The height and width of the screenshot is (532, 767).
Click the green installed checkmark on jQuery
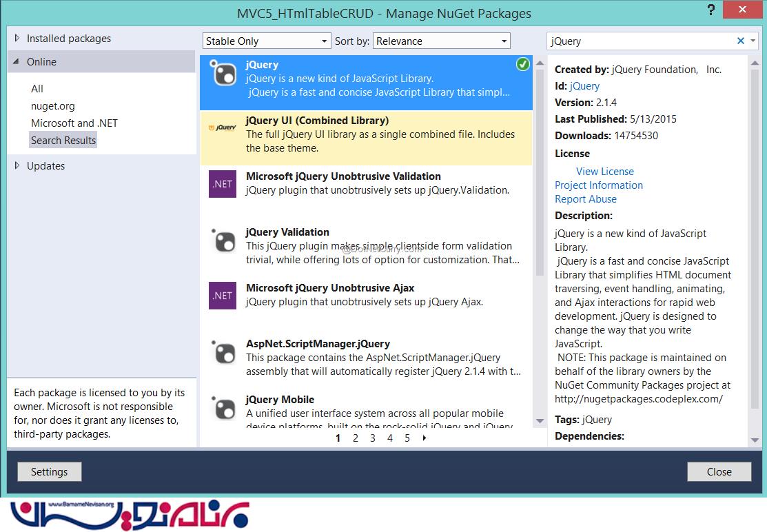point(523,64)
